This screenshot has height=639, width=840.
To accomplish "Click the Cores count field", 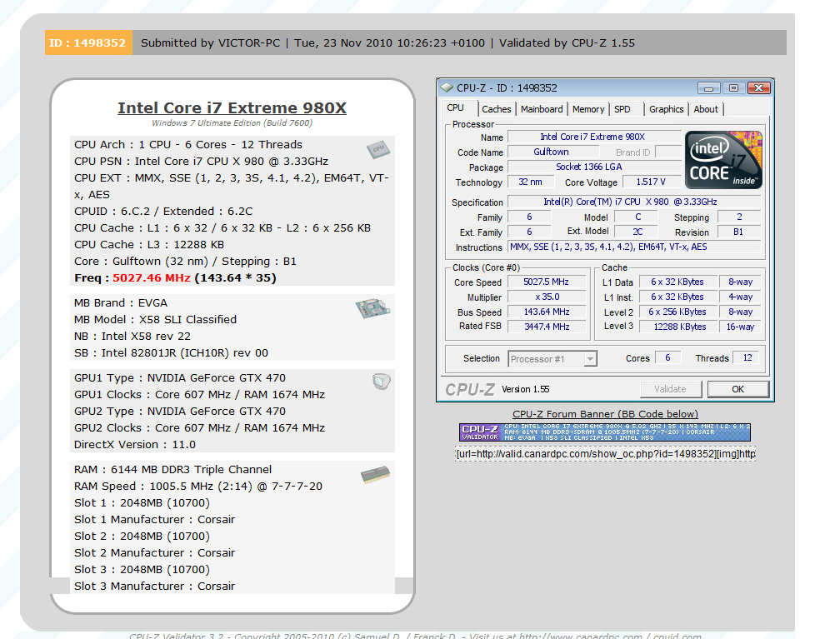I will point(667,357).
